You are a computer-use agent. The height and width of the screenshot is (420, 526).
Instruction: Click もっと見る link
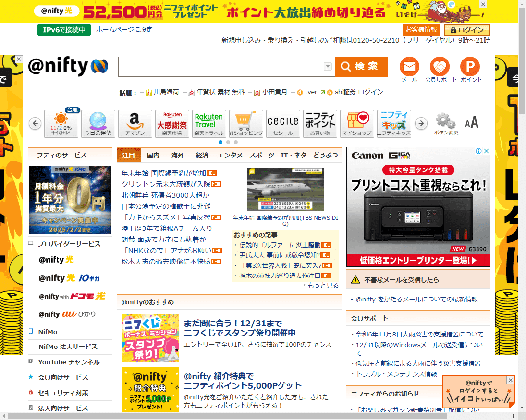323,285
